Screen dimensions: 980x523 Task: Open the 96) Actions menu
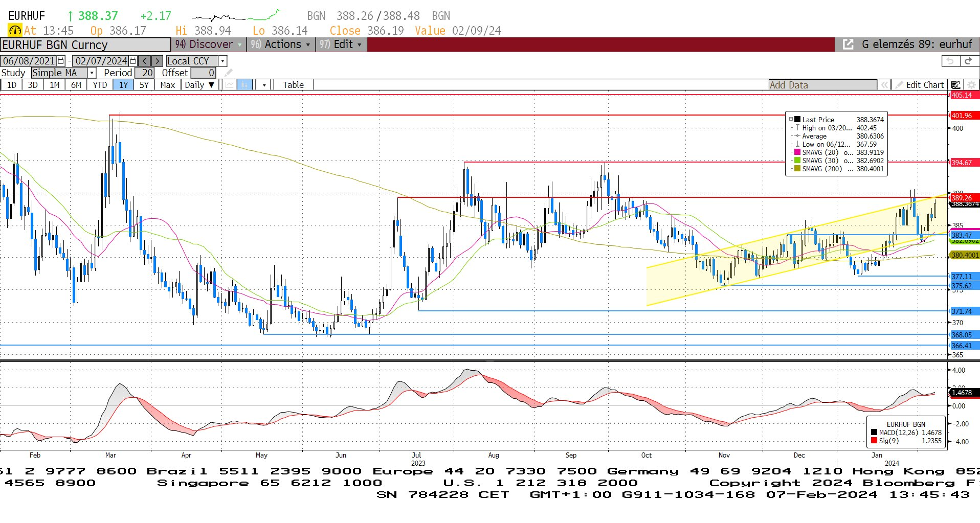(x=280, y=44)
